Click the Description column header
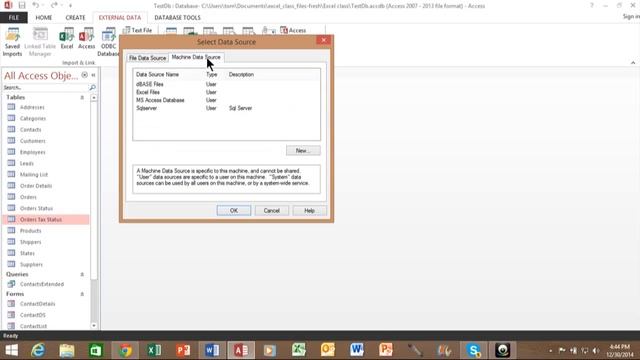This screenshot has width=640, height=360. click(241, 74)
